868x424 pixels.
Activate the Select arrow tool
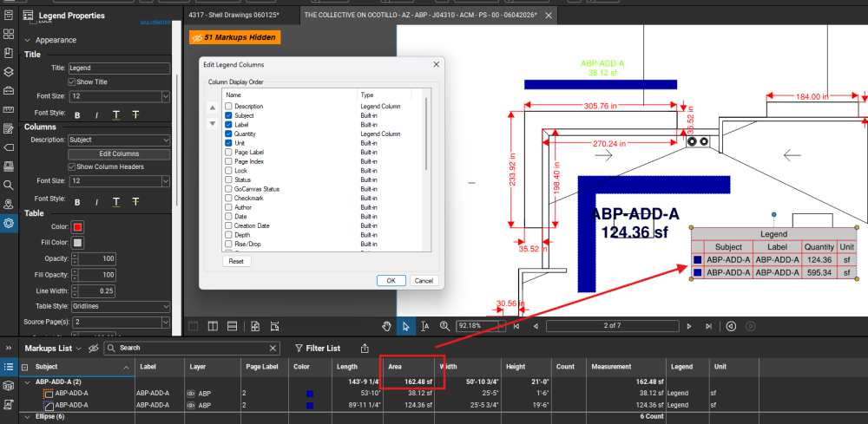405,326
